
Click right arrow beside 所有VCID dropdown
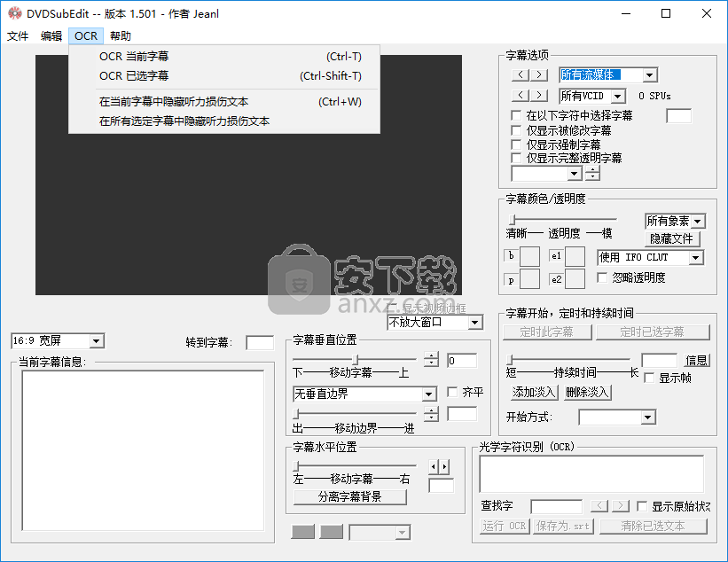point(538,95)
